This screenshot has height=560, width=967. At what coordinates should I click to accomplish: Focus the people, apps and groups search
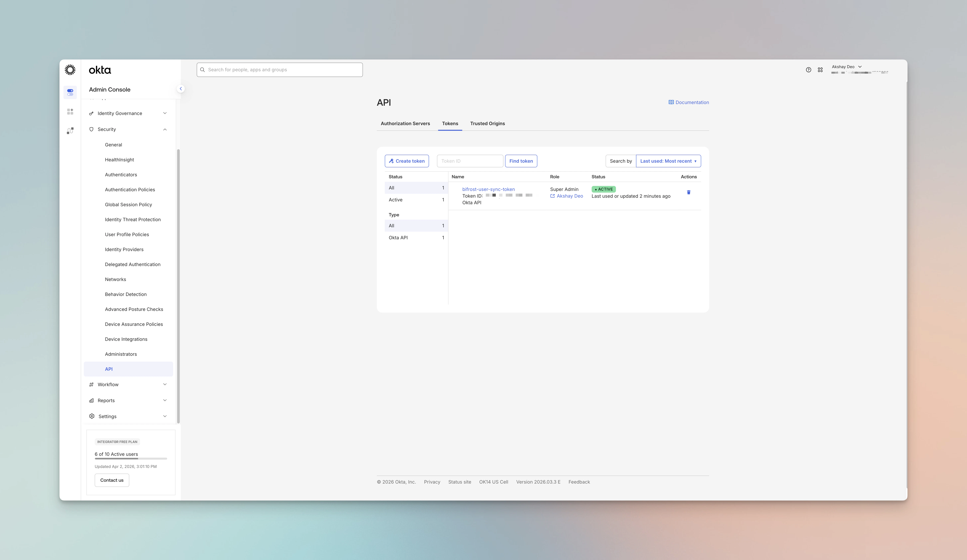(x=280, y=70)
